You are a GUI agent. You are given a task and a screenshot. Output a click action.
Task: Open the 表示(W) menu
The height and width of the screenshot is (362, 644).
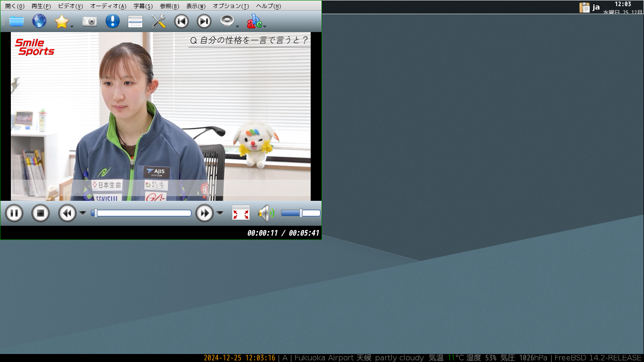[x=196, y=6]
